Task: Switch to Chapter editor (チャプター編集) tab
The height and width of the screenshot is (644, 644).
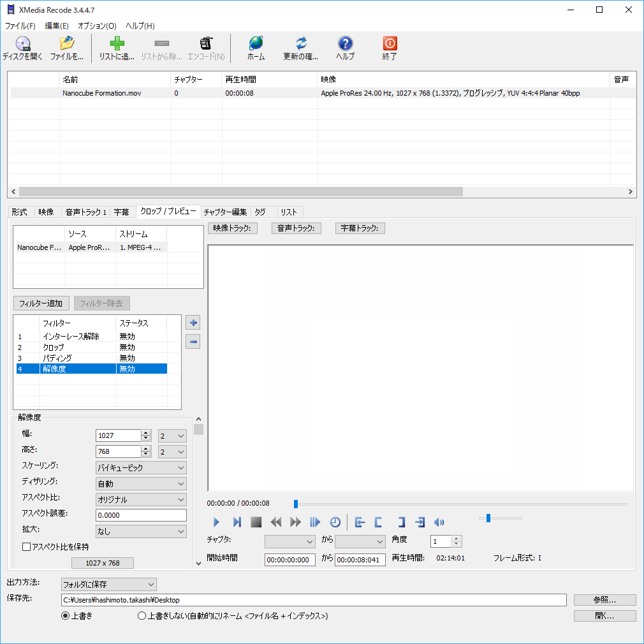Action: pyautogui.click(x=225, y=212)
